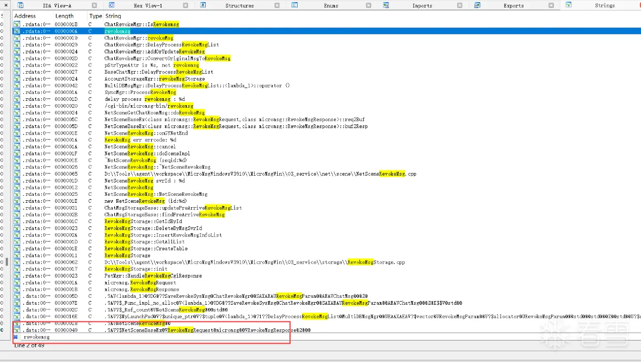The image size is (641, 364).
Task: Sort list by Length column header
Action: 65,16
